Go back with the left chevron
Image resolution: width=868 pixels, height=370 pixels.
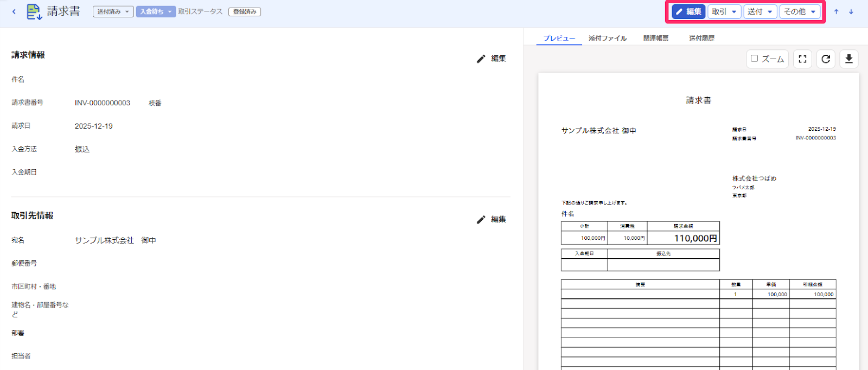pos(14,11)
